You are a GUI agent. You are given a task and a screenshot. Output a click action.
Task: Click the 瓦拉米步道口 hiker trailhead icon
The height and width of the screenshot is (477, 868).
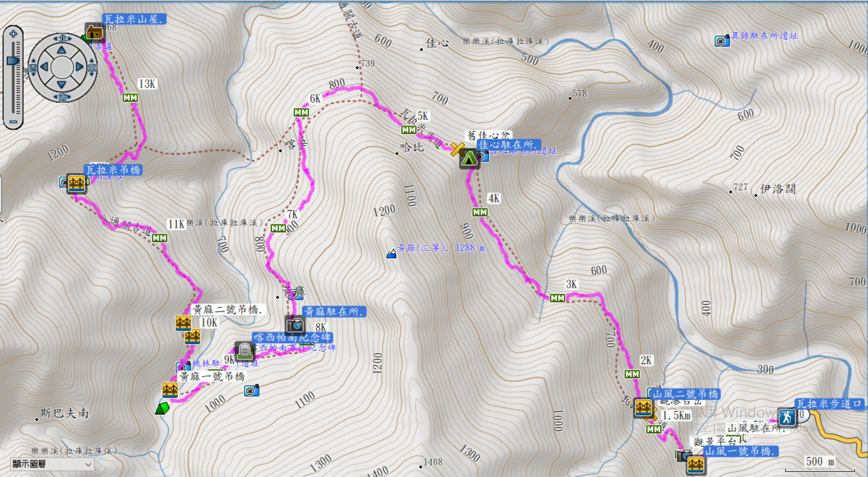787,417
